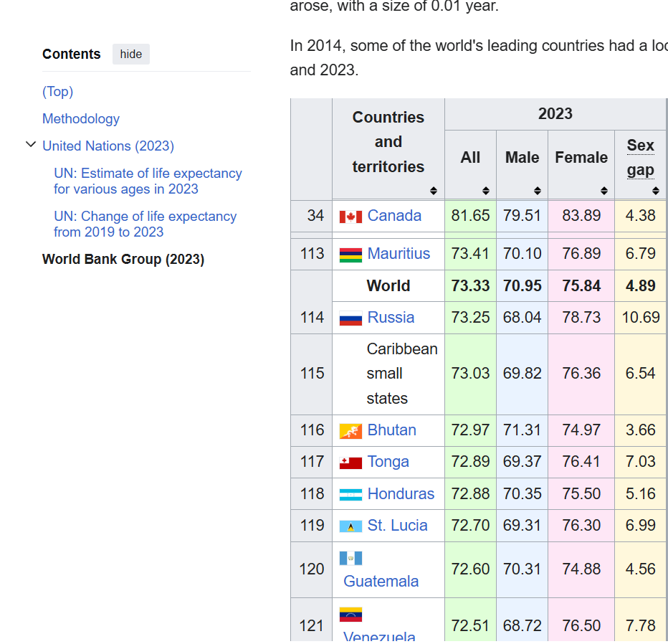Click Guatemala's All value 72.60
Screen dimensions: 668x644
click(x=470, y=569)
